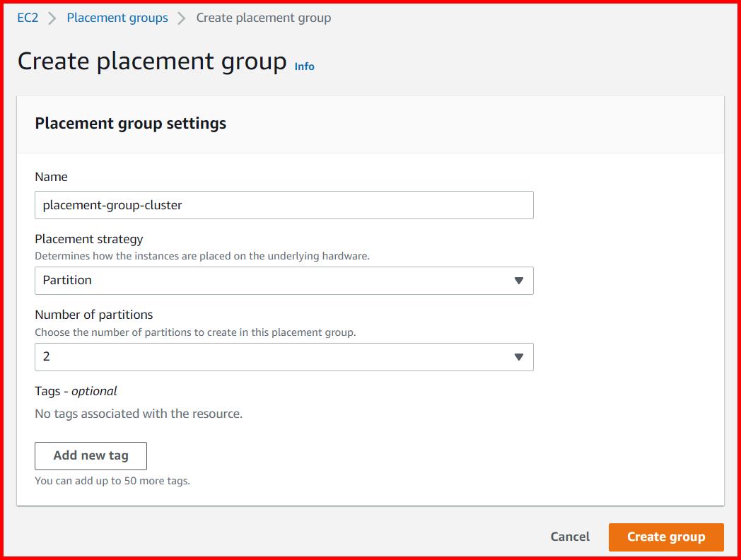This screenshot has width=741, height=560.
Task: Click Add new tag
Action: 91,455
